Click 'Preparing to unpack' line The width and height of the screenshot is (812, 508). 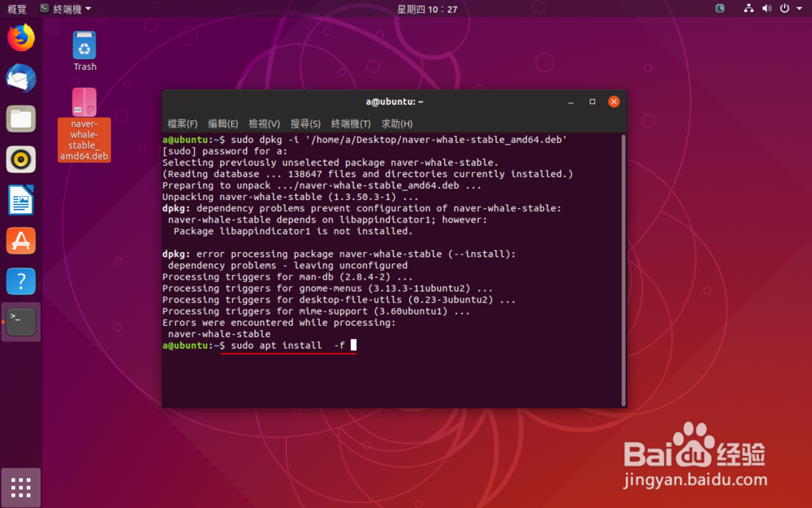[322, 185]
